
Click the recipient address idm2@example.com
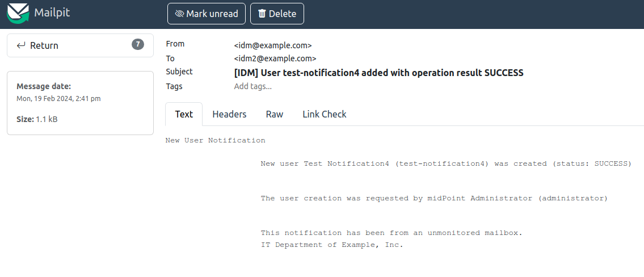(x=275, y=58)
